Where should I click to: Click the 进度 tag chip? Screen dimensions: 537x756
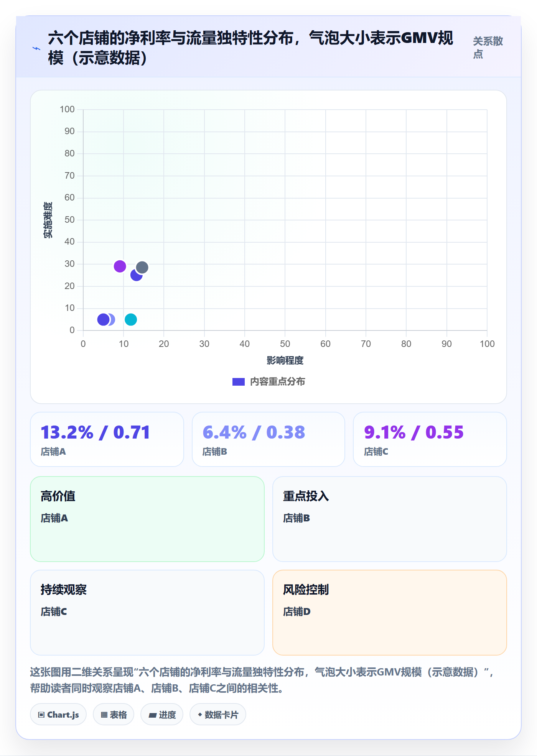(162, 715)
